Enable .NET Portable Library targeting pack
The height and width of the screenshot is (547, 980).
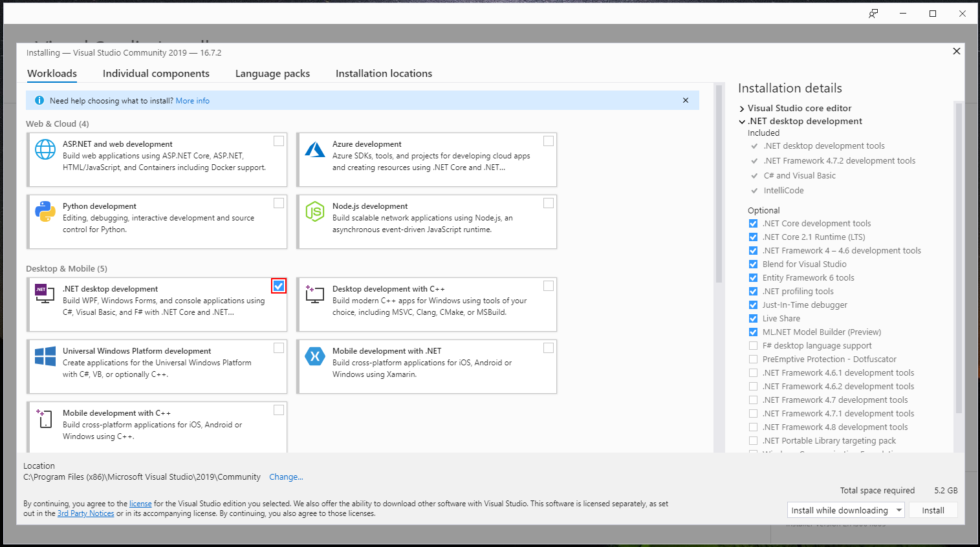(753, 441)
